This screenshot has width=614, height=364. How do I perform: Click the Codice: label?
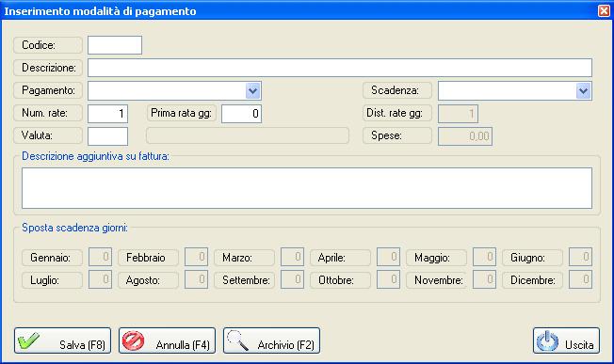[39, 45]
